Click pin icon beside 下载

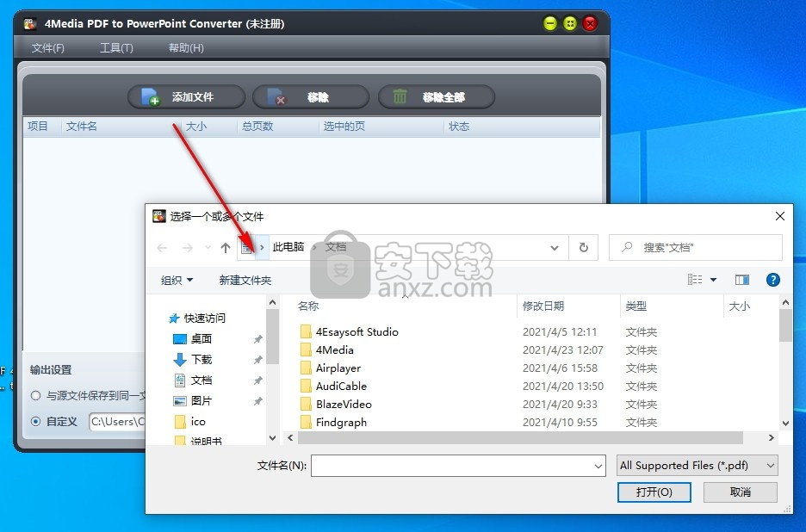pos(258,360)
